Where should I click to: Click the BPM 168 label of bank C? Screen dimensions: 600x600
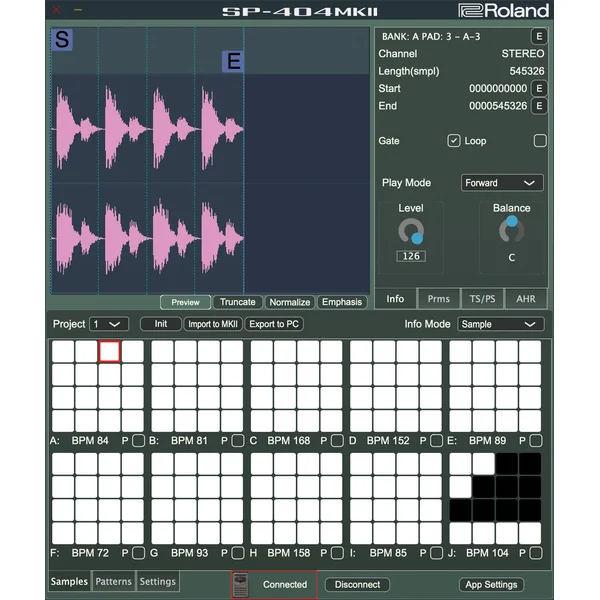click(289, 440)
